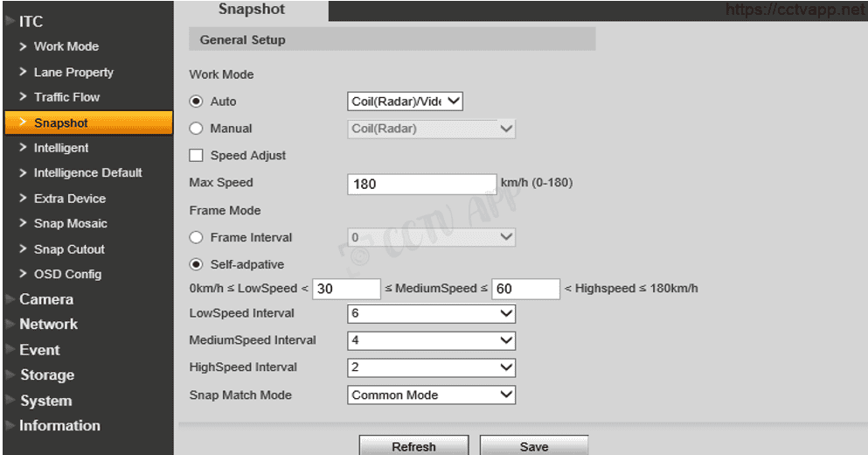
Task: Expand the Storage menu section
Action: click(x=46, y=374)
